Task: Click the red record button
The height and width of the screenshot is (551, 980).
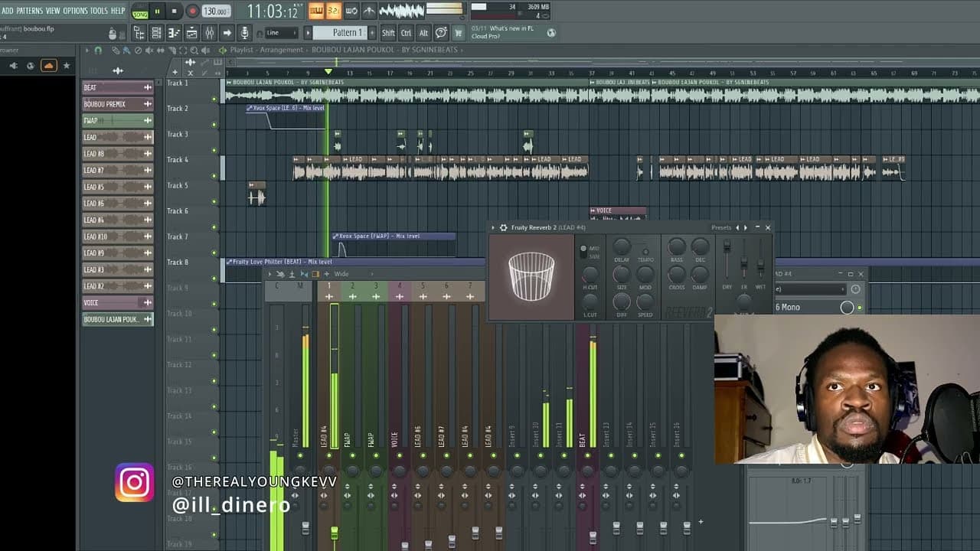Action: [192, 11]
